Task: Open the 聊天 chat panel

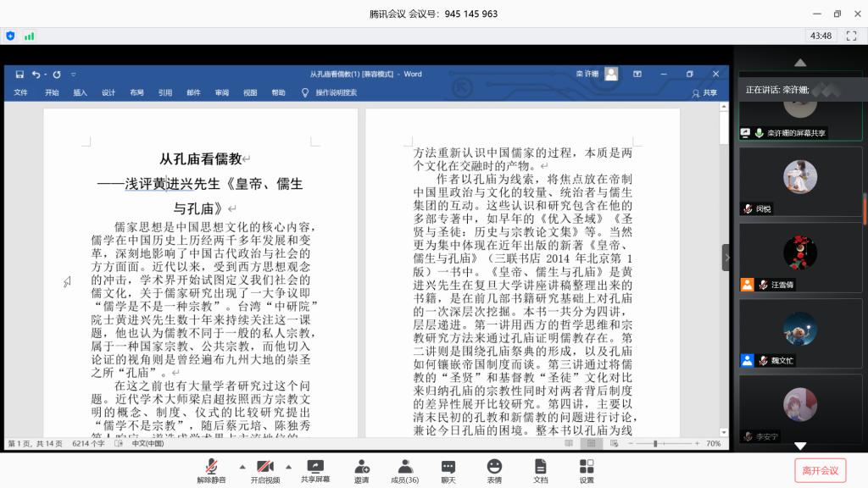Action: [448, 470]
